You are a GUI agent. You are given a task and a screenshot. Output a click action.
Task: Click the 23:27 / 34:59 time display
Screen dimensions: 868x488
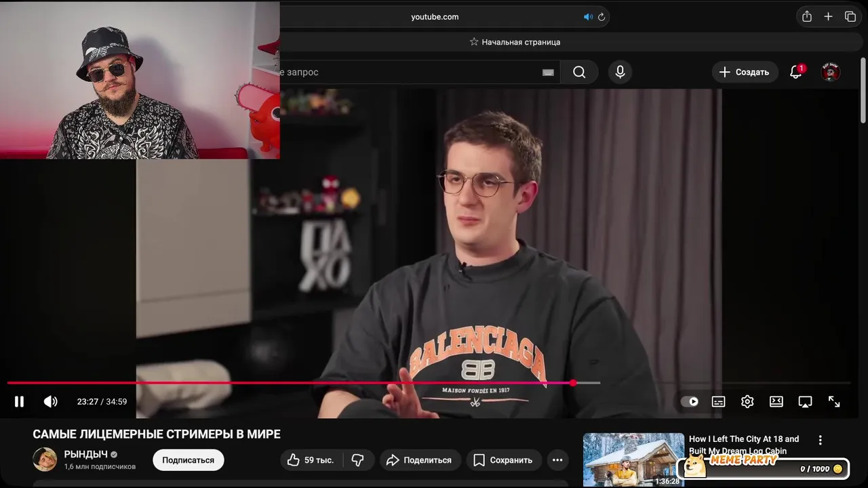[x=102, y=402]
